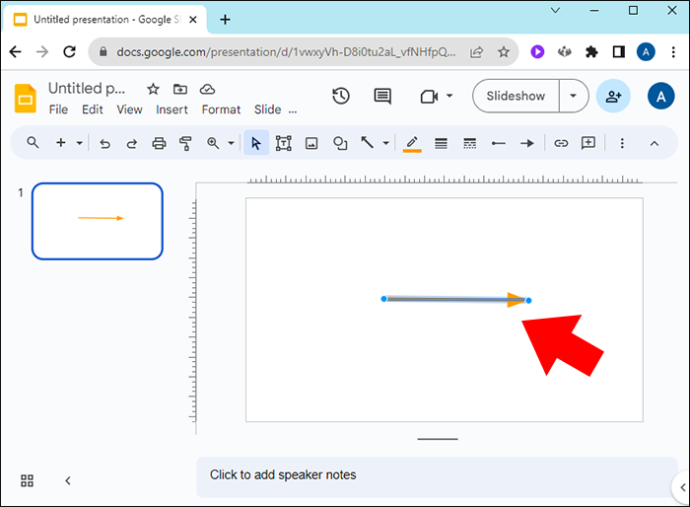Collapse the filmstrip panel
Screen dimensions: 690x507
(68, 481)
